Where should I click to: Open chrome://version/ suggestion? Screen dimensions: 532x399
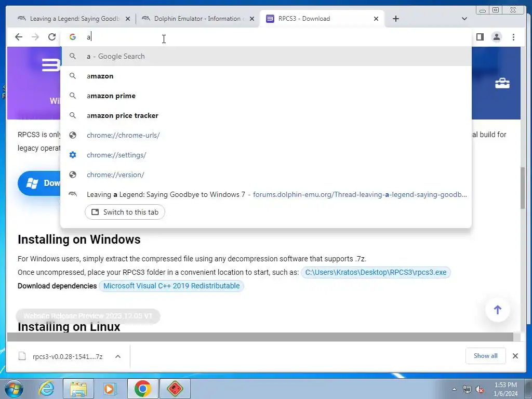click(x=266, y=175)
